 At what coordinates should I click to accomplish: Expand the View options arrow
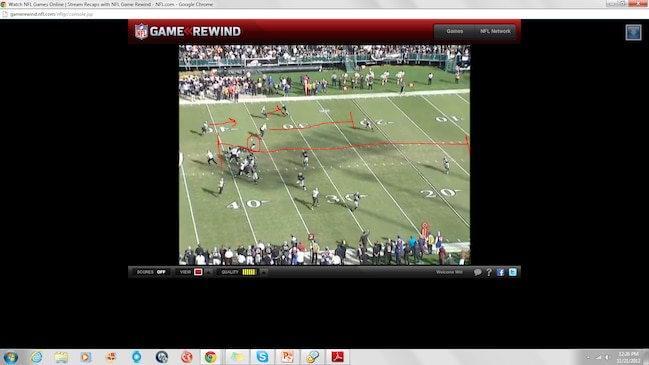click(208, 272)
